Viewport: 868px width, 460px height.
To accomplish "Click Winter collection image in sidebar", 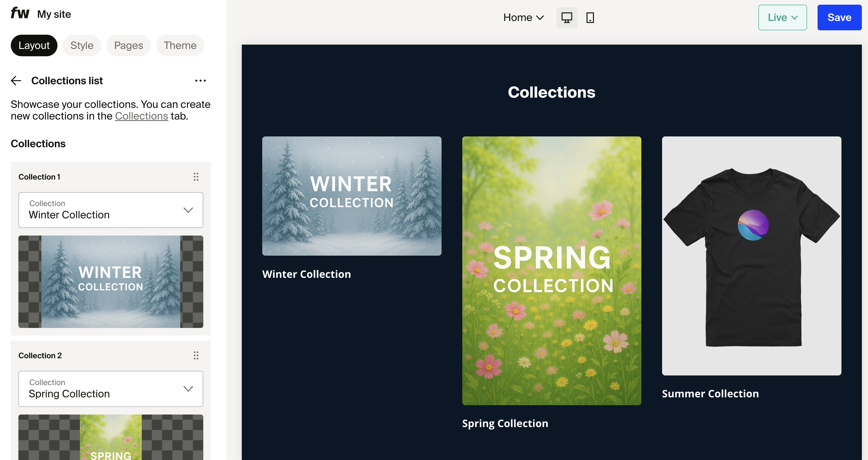I will pos(111,282).
